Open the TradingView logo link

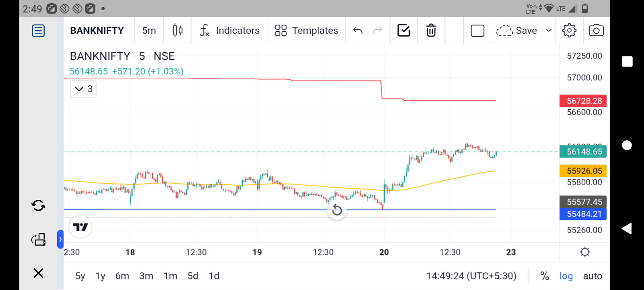click(80, 227)
